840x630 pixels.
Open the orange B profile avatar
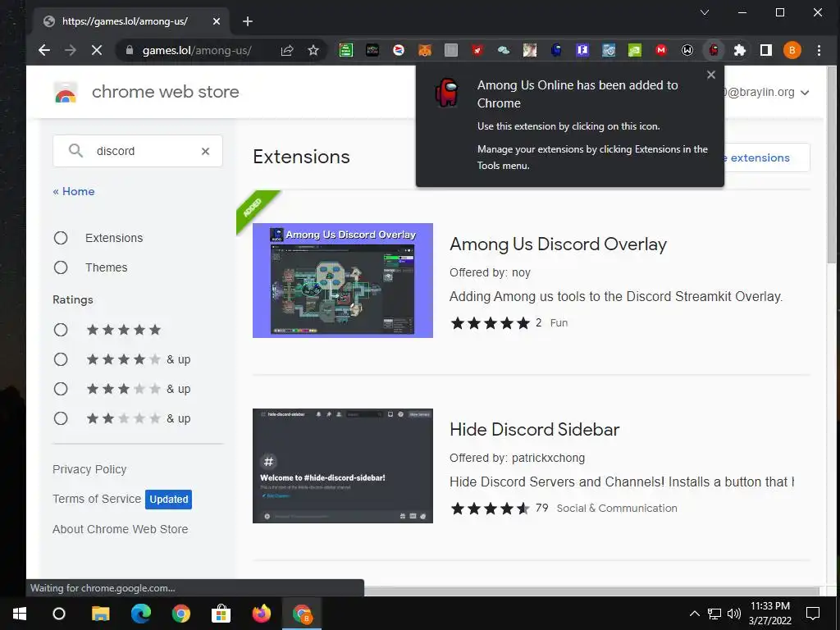[x=792, y=50]
